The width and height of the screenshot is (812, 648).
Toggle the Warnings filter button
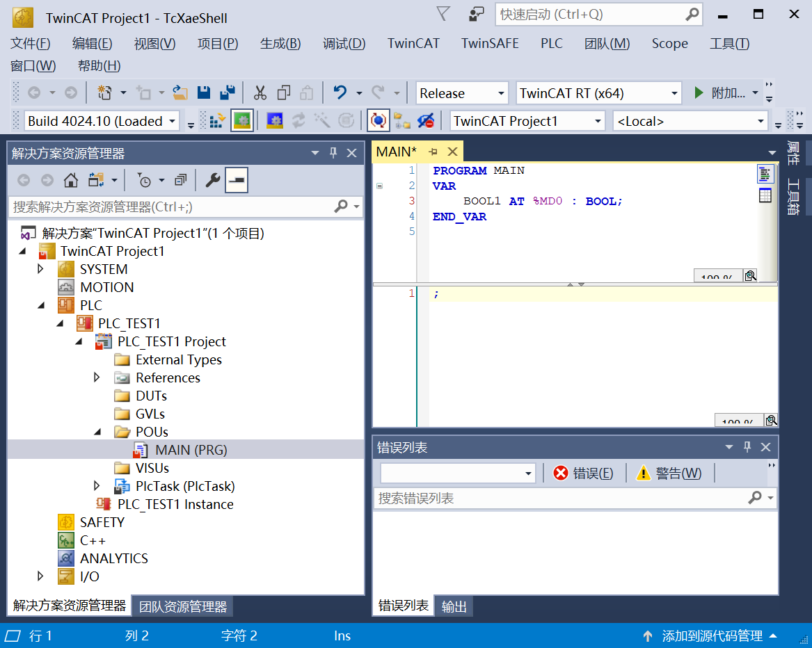(x=669, y=473)
